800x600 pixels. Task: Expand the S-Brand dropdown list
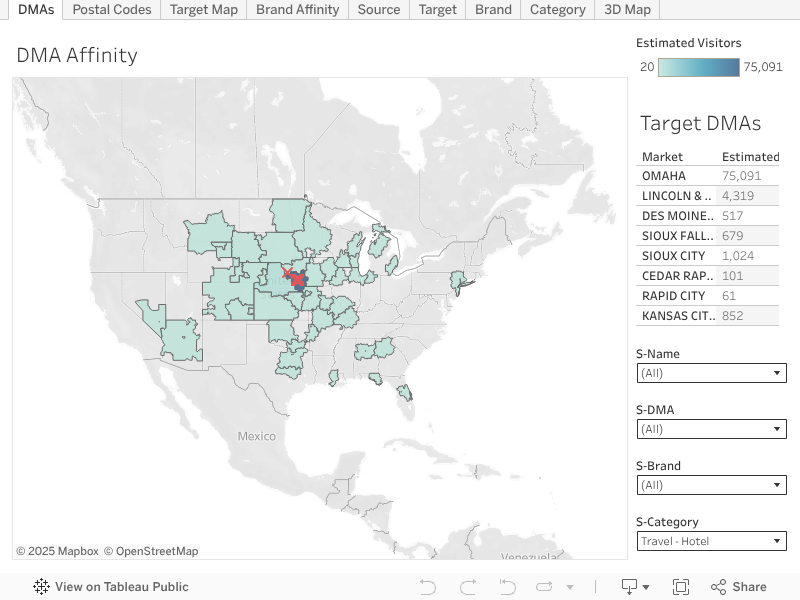[x=711, y=485]
